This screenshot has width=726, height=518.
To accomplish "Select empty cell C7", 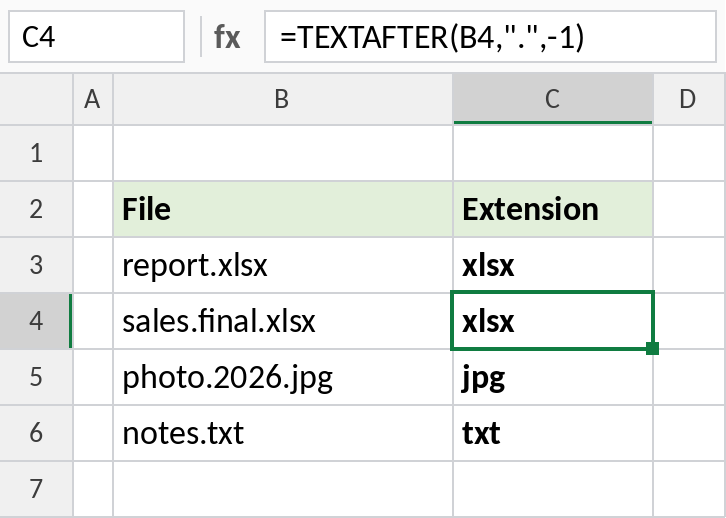I will (553, 489).
